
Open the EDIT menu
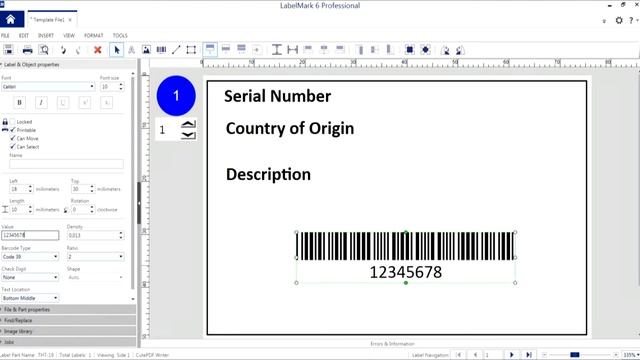tap(24, 36)
